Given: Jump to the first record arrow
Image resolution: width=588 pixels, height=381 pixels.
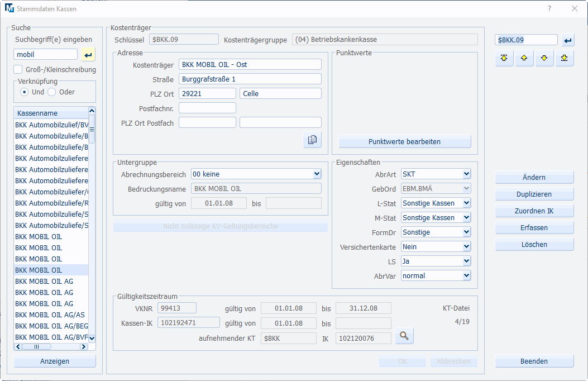Looking at the screenshot, I should [504, 59].
